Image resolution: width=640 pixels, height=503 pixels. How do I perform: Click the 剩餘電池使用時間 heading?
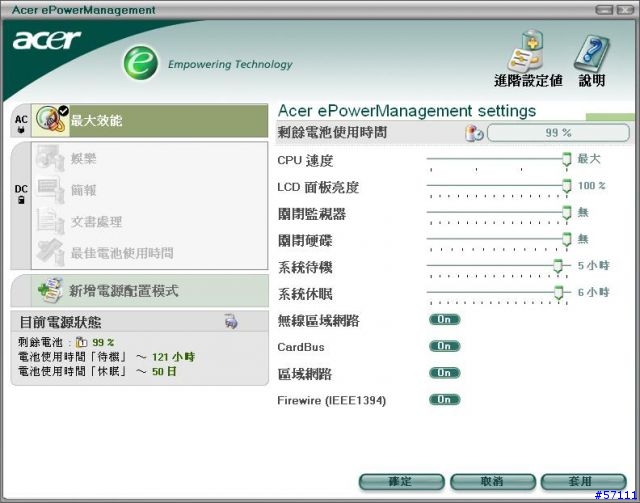click(x=332, y=133)
